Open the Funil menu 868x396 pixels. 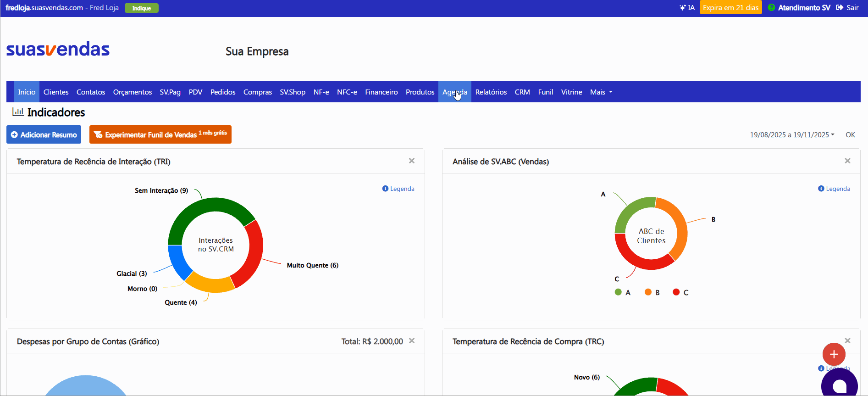pos(546,92)
